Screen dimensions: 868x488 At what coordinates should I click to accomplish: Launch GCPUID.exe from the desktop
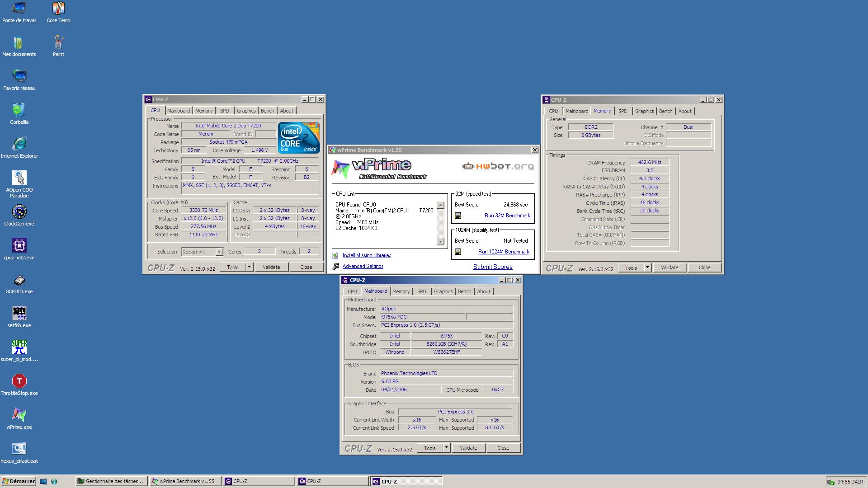click(19, 283)
